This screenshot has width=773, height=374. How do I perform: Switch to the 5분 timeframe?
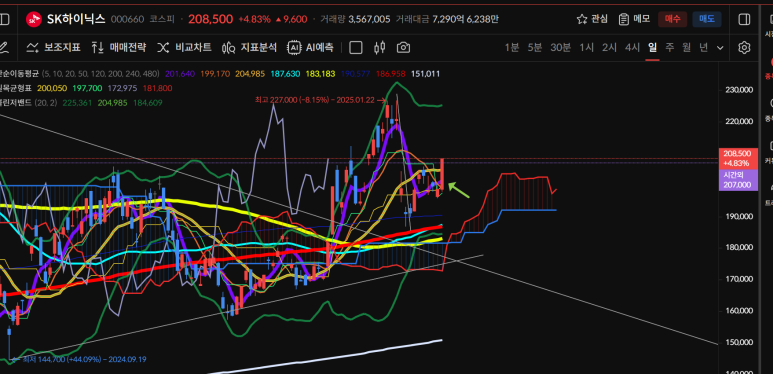(535, 48)
